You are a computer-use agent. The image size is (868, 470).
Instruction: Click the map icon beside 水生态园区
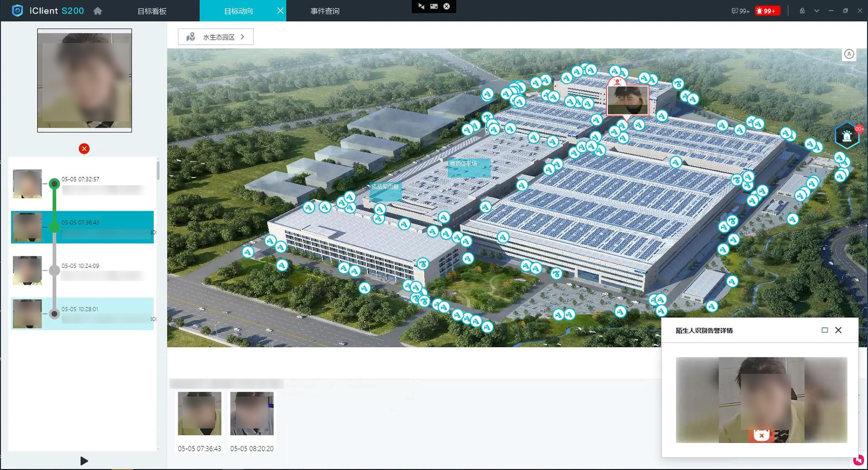point(191,37)
